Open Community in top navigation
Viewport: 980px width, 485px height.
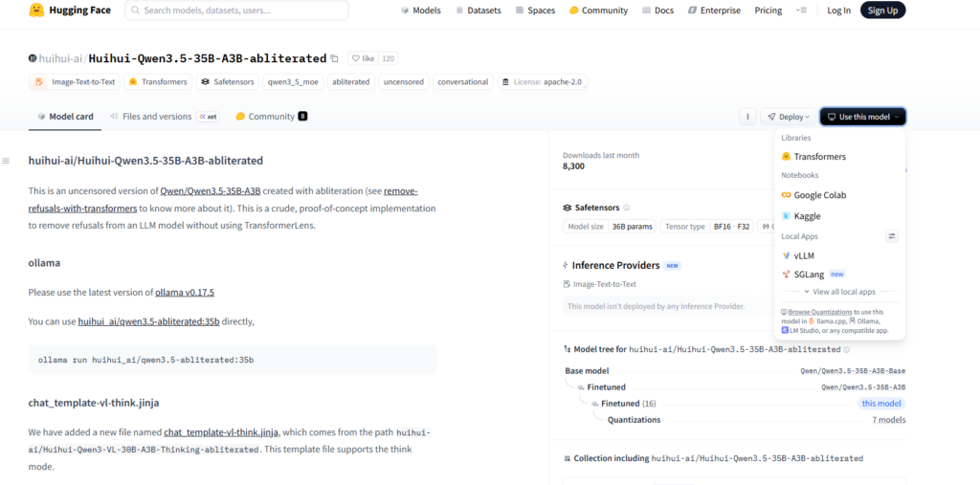(x=598, y=11)
